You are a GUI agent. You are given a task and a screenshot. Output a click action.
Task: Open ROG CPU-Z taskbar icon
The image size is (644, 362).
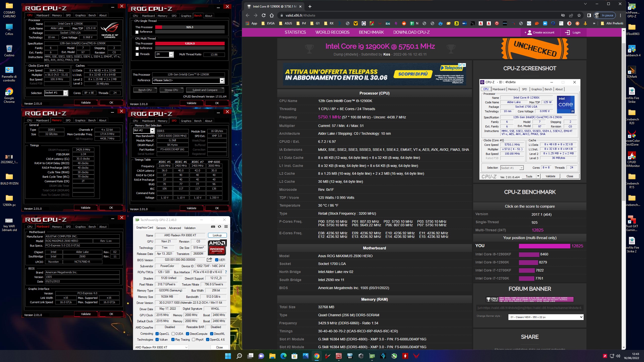coord(339,356)
